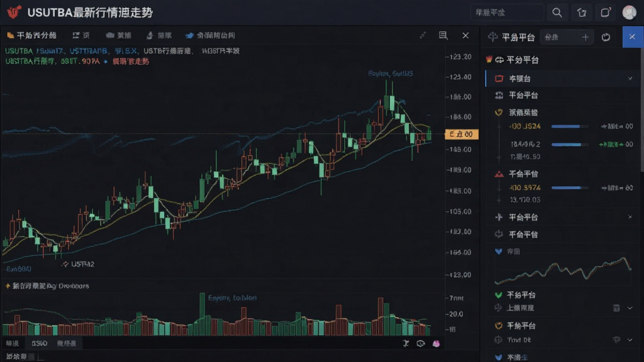Viewport: 644px width, 362px height.
Task: Toggle the blue heart above the mini chart
Action: (x=499, y=251)
